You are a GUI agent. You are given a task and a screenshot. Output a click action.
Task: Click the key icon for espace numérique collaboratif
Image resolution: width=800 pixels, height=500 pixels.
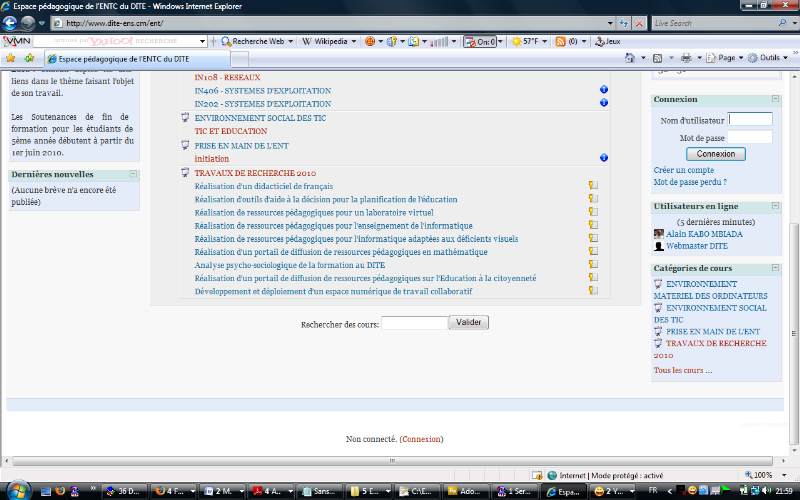[x=593, y=290]
